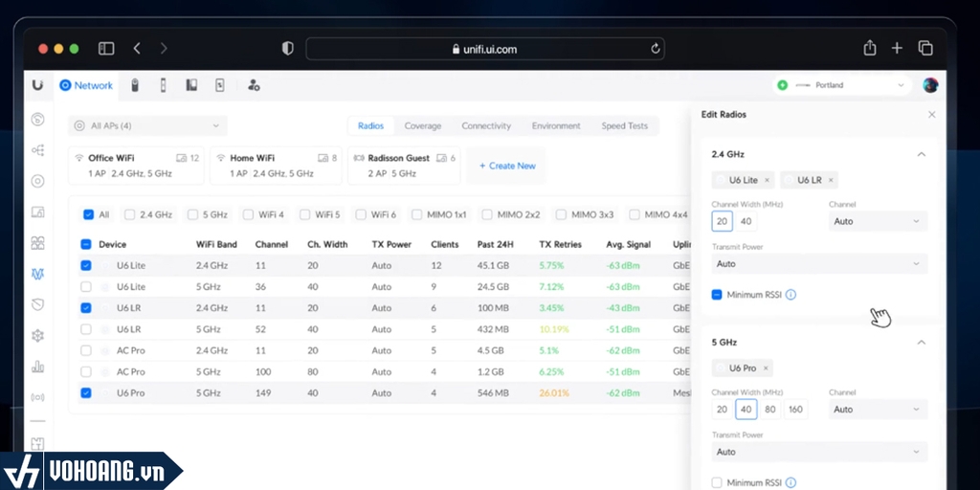
Task: Click the Safari address bar
Action: coord(485,49)
